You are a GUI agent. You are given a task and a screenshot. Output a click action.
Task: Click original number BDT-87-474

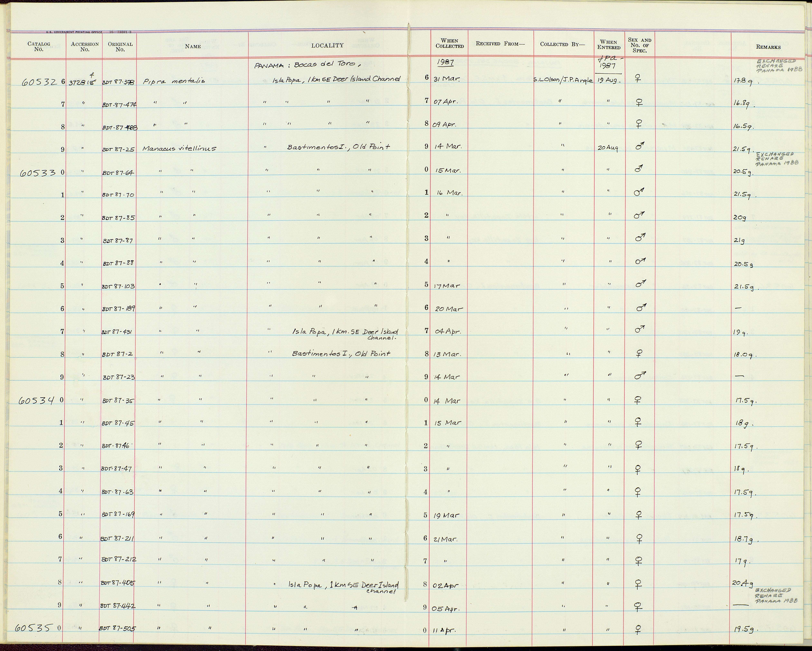coord(119,105)
